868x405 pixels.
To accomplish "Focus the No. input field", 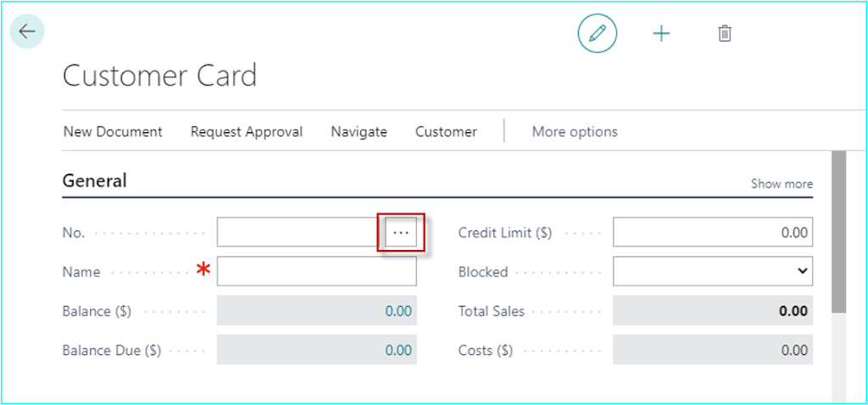I will tap(301, 232).
